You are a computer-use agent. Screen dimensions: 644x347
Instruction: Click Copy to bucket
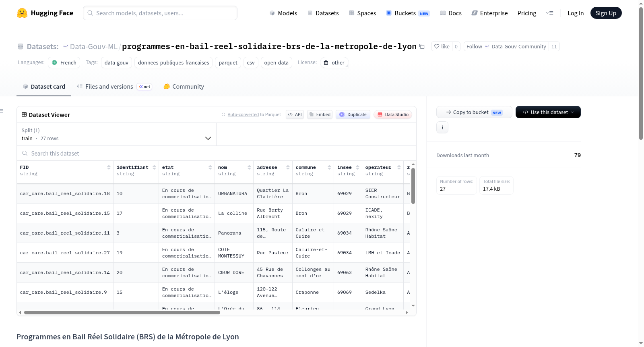coord(474,112)
